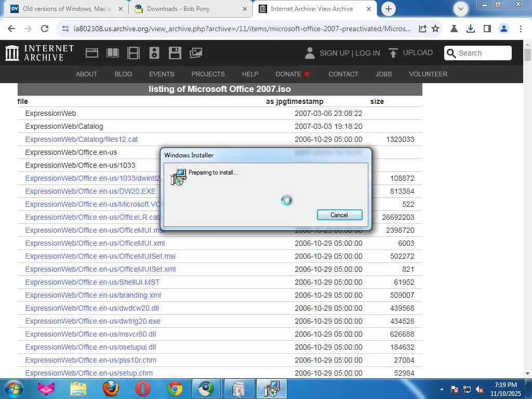The height and width of the screenshot is (399, 532).
Task: Open the ABOUT menu item
Action: 87,74
